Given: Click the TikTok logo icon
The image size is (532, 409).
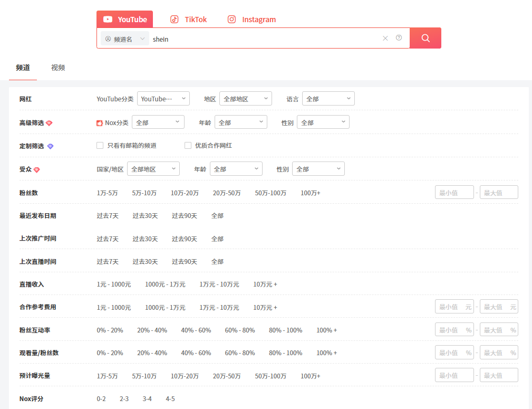Looking at the screenshot, I should pyautogui.click(x=175, y=20).
